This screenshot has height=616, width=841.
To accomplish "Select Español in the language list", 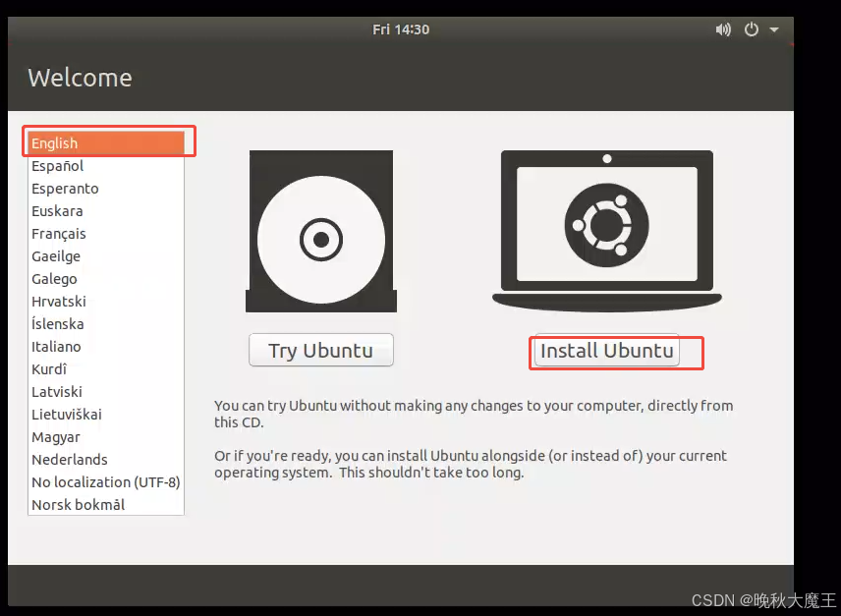I will coord(106,166).
